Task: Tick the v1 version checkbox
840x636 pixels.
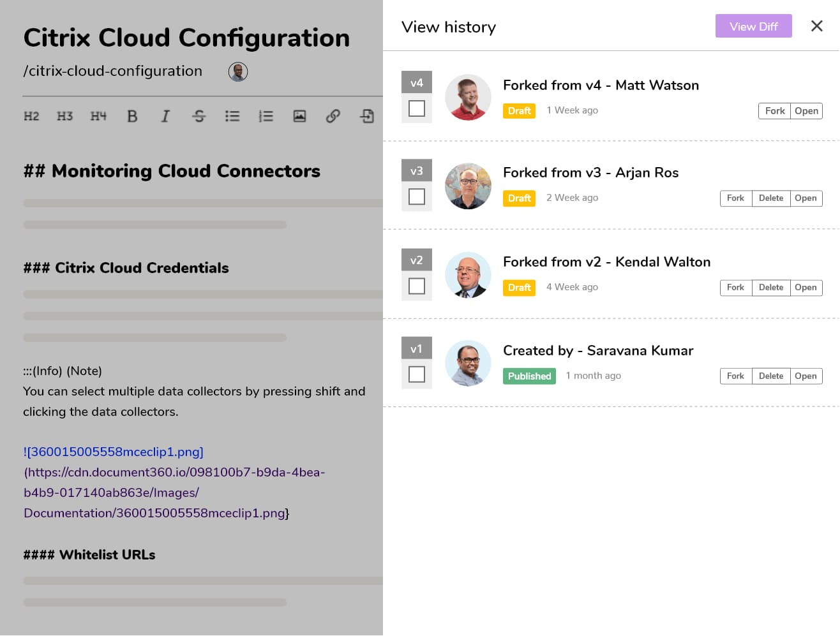Action: coord(417,374)
